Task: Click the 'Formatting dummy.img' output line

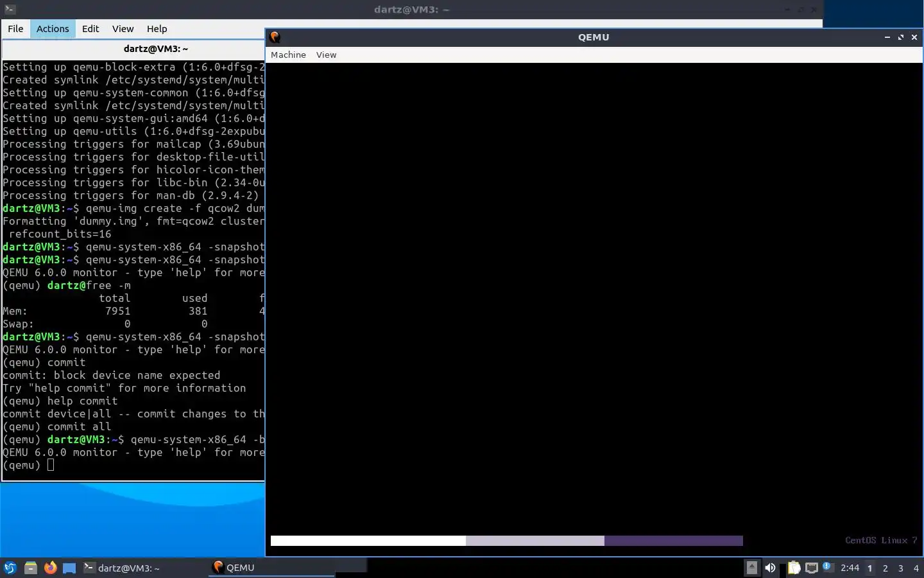Action: pos(133,221)
